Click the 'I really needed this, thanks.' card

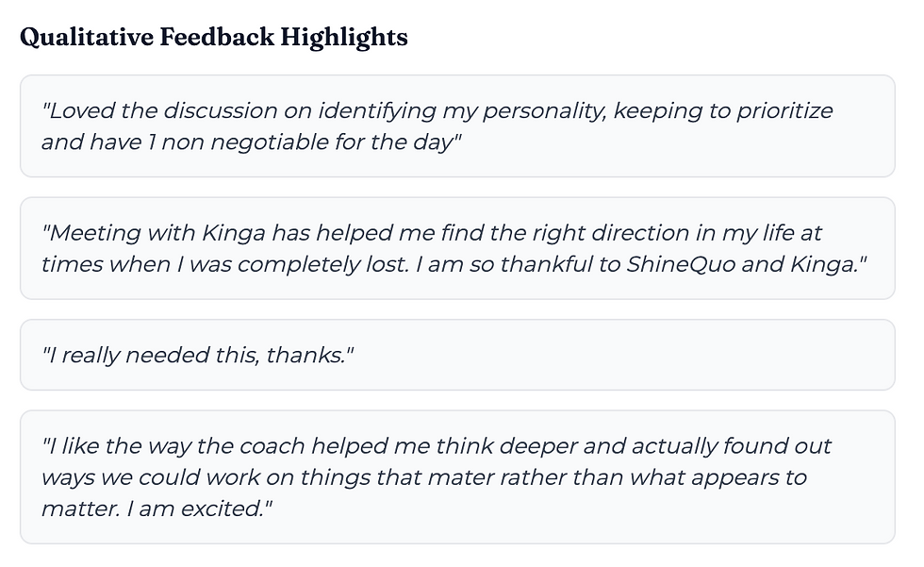[x=456, y=356]
